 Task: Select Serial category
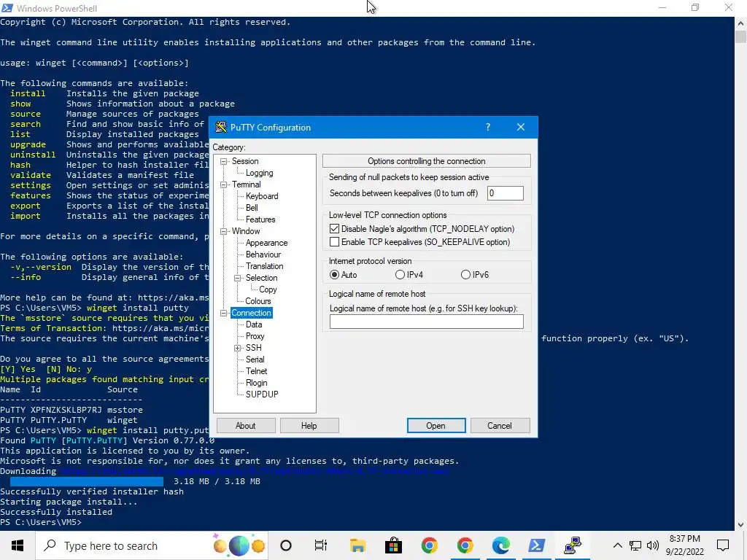point(255,359)
